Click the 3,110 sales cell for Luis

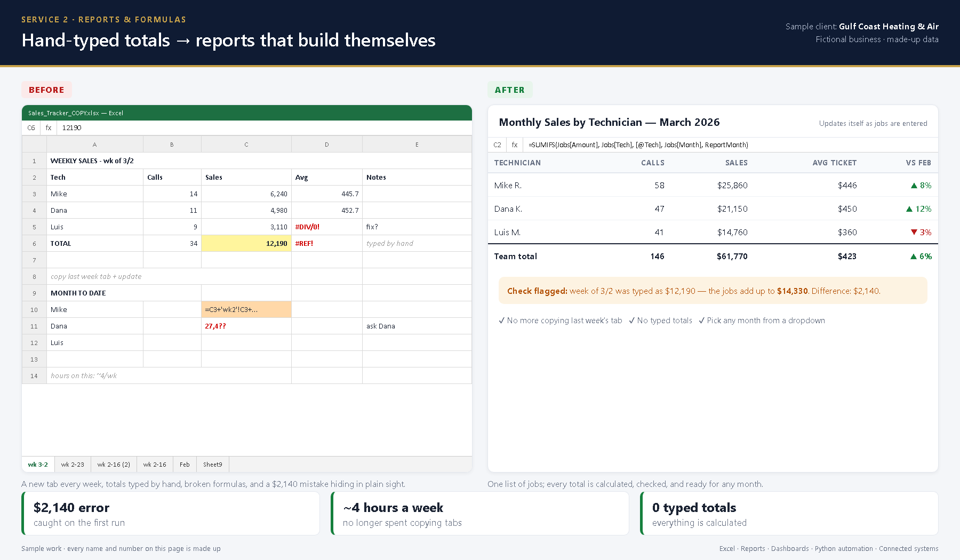246,227
